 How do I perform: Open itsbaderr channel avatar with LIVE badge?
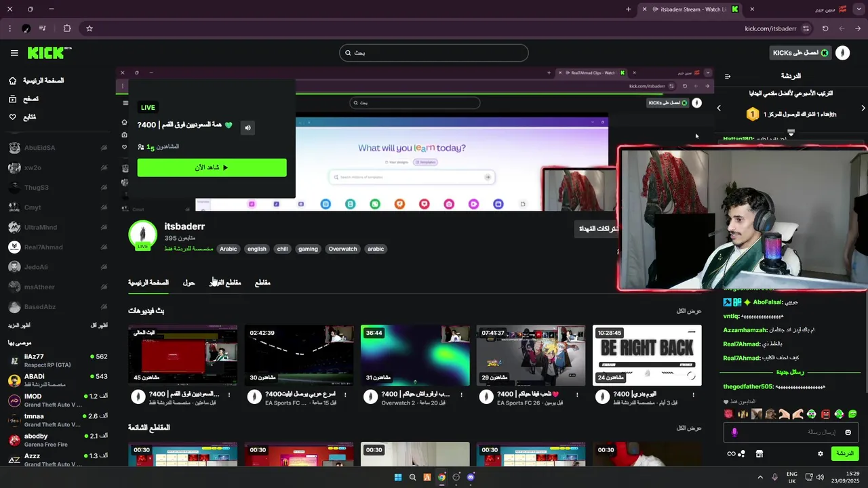142,235
